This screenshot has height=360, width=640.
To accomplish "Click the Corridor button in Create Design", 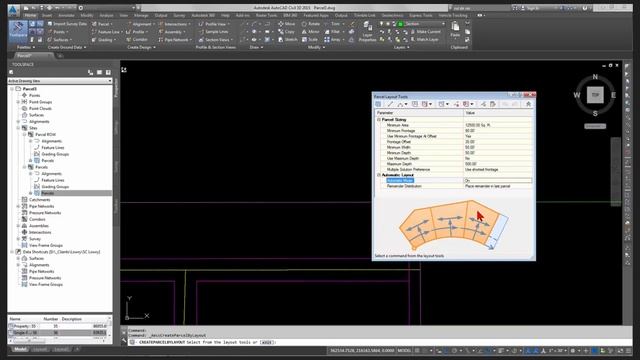I will (137, 40).
